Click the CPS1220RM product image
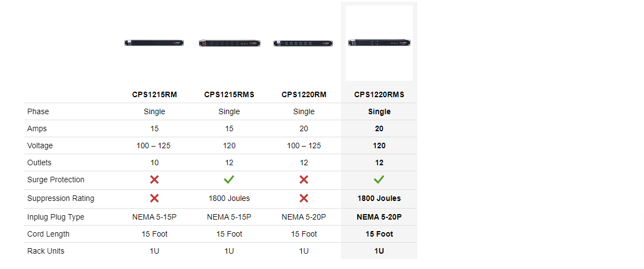644x269 pixels. tap(303, 43)
